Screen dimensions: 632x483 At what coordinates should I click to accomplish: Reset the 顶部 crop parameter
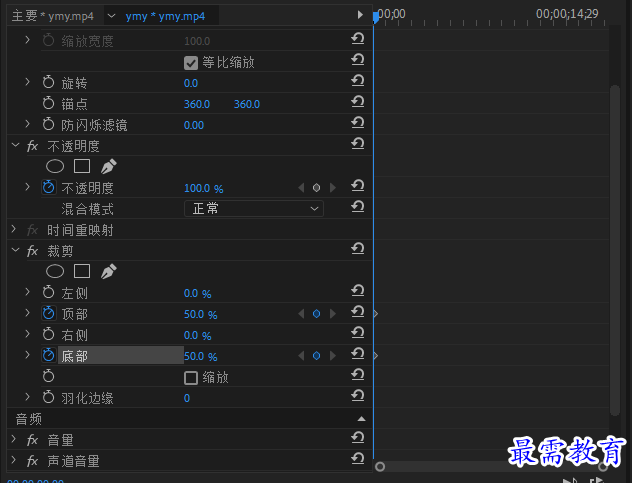coord(358,312)
